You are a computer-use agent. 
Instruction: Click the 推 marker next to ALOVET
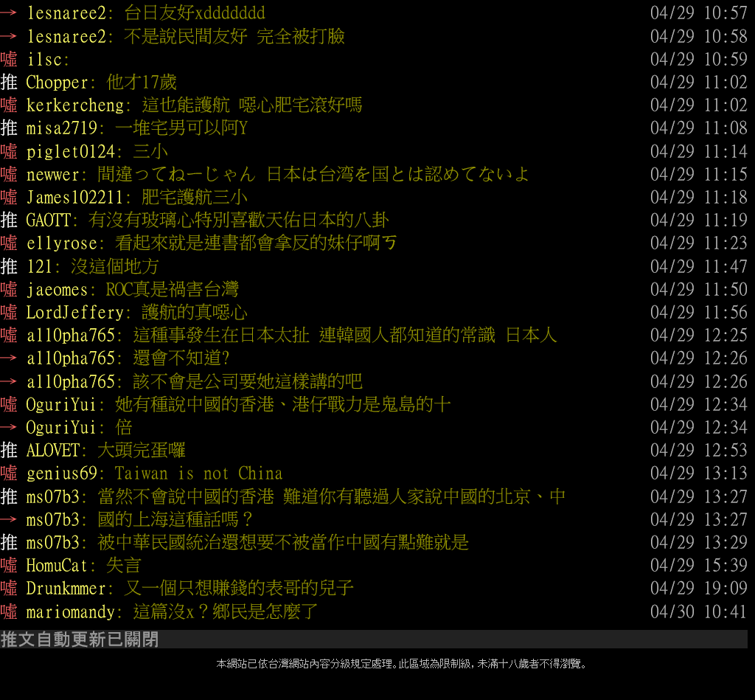coord(9,451)
